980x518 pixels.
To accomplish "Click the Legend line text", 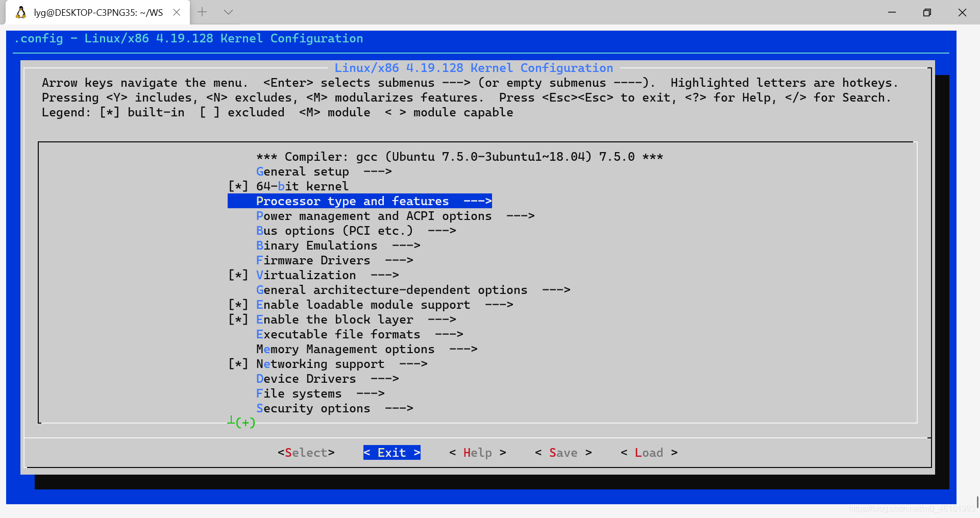I will tap(277, 112).
